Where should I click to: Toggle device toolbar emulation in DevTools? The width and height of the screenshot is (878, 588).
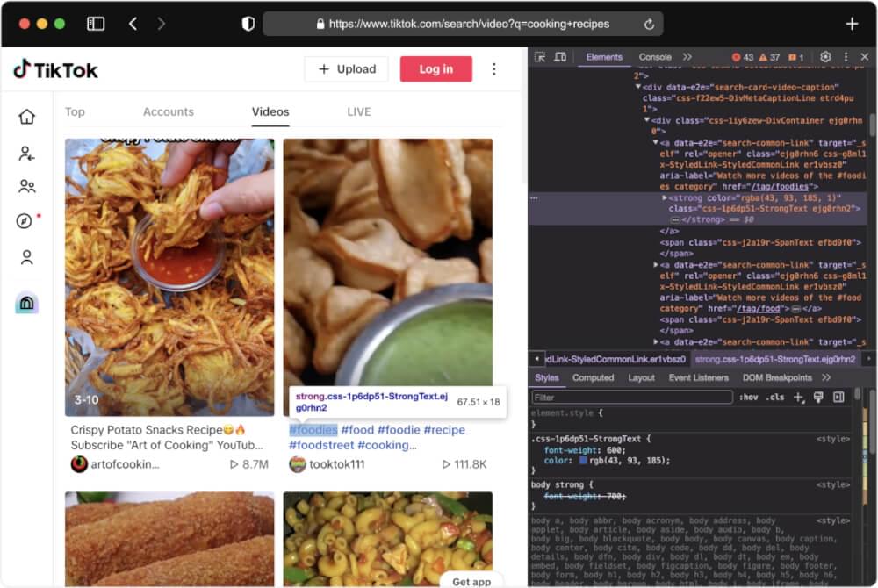(560, 57)
